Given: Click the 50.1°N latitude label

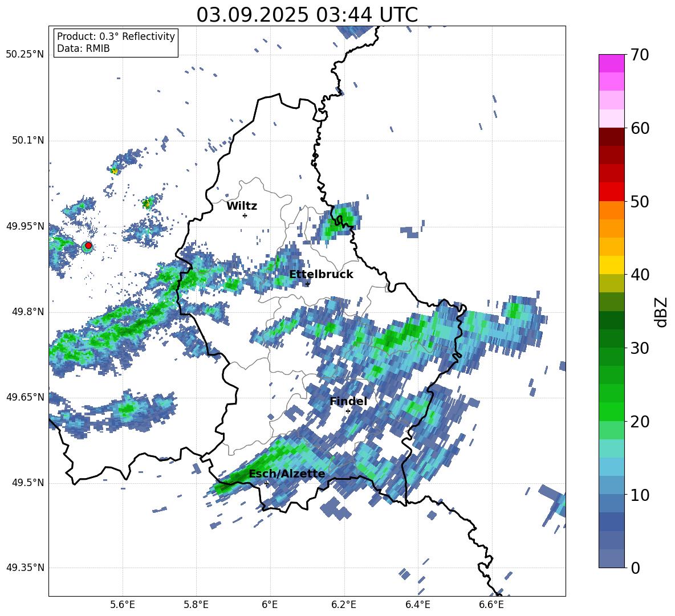Looking at the screenshot, I should point(27,140).
